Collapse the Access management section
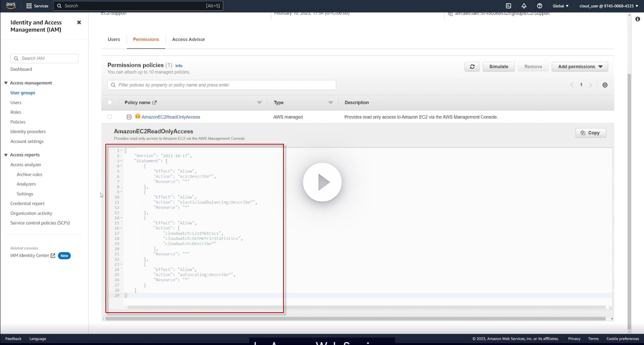 (6, 83)
